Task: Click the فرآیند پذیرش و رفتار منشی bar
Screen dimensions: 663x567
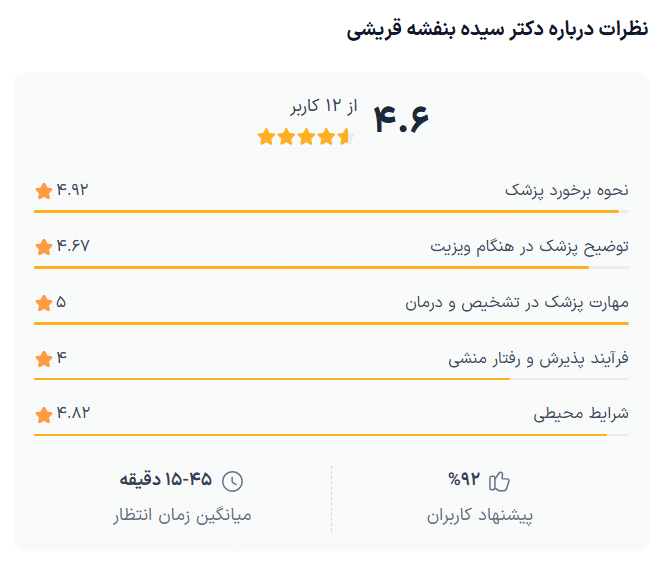Action: [331, 379]
